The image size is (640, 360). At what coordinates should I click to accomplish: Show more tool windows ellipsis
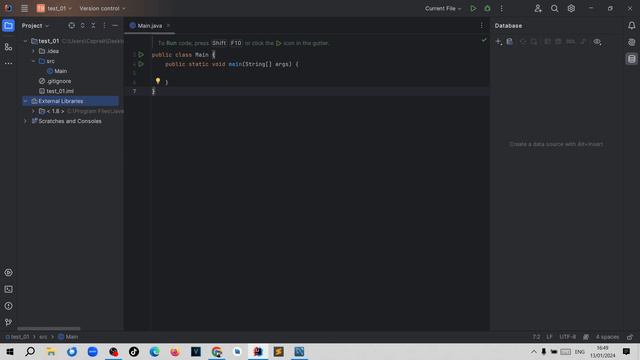(8, 64)
